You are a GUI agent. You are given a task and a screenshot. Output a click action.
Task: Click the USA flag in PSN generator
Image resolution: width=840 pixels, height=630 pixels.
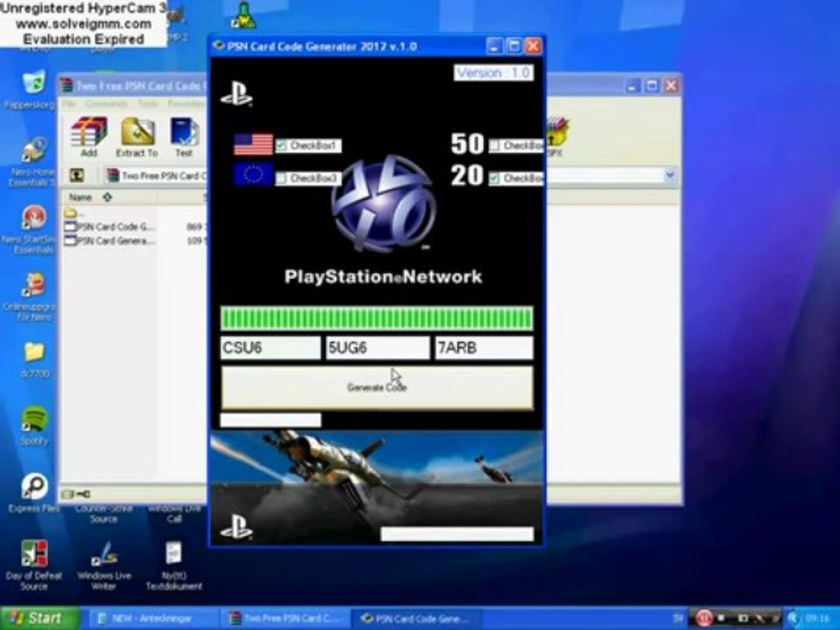click(254, 144)
